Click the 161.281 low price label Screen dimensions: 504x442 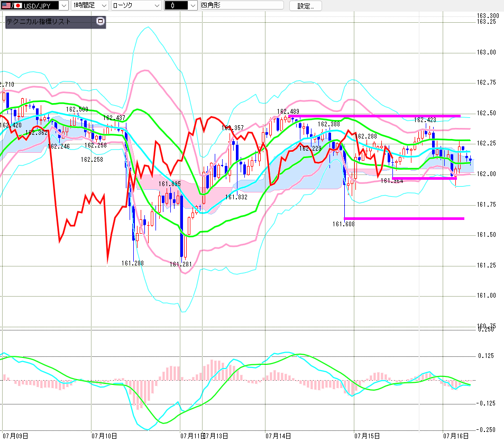[181, 264]
